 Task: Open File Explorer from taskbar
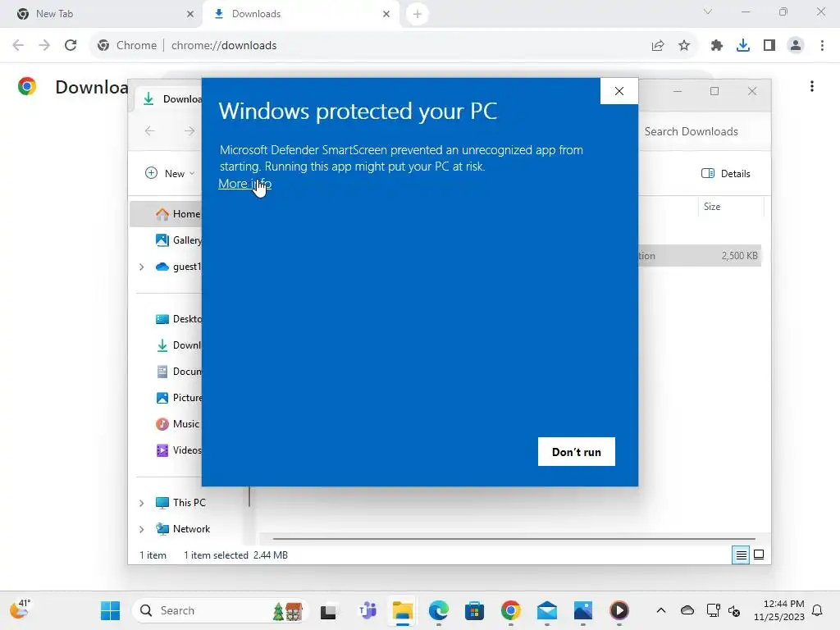click(402, 610)
